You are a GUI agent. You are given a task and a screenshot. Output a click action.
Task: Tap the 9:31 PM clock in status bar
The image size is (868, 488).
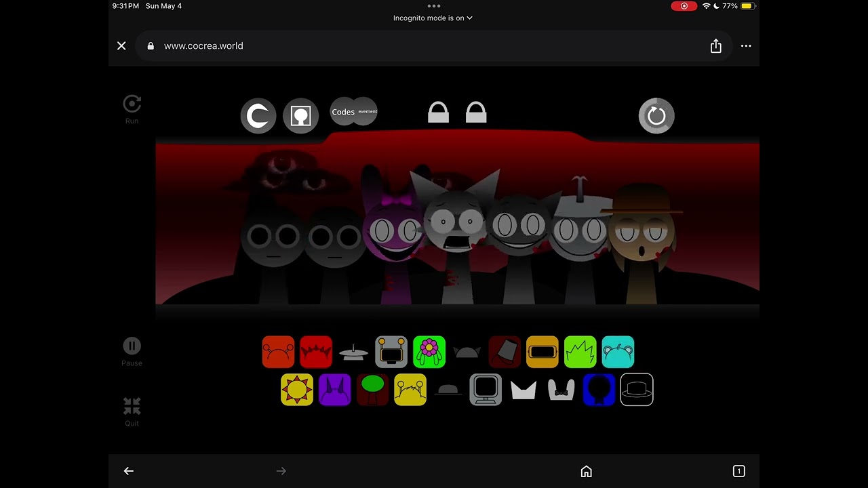click(x=125, y=6)
